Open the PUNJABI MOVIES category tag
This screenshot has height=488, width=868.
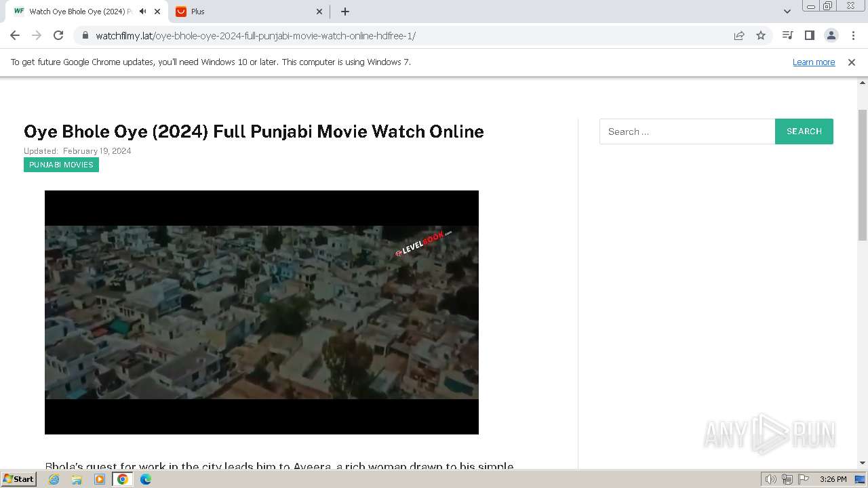coord(61,165)
